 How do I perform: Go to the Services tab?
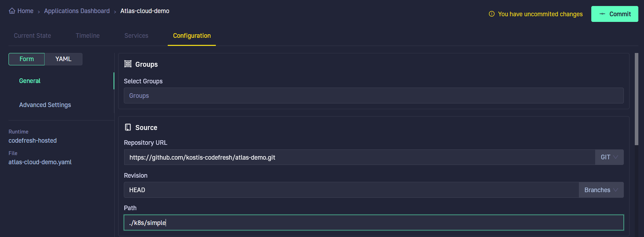point(136,36)
